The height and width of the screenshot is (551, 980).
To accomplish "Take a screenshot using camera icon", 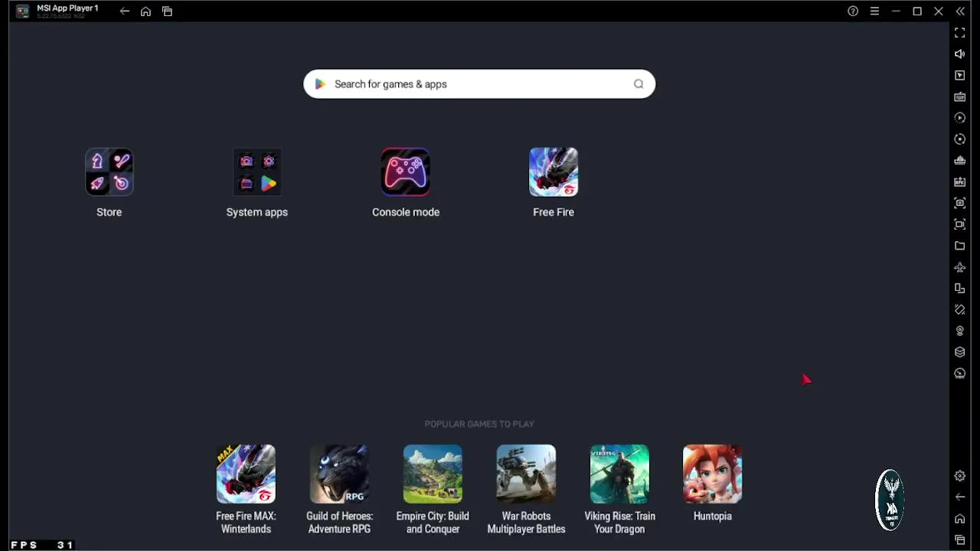I will point(960,203).
